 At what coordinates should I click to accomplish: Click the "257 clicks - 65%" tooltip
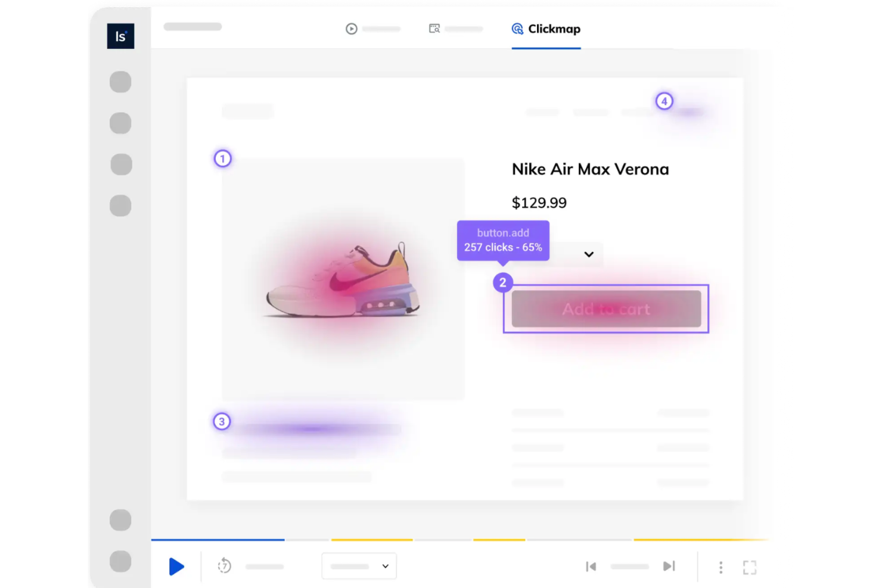point(503,241)
